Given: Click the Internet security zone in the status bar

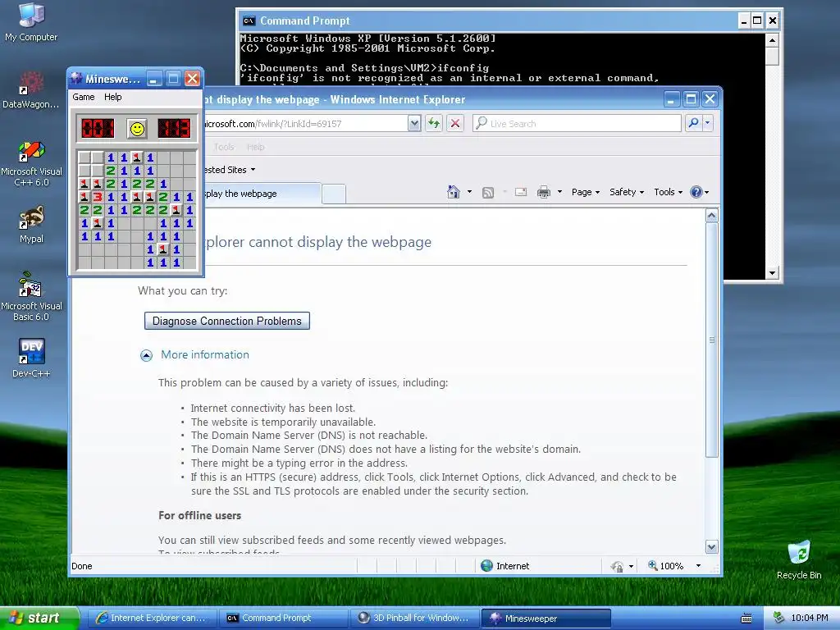Looking at the screenshot, I should click(505, 566).
